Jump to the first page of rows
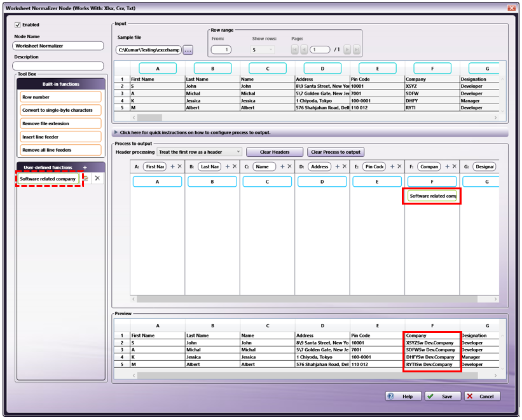Image resolution: width=522 pixels, height=420 pixels. click(x=294, y=50)
